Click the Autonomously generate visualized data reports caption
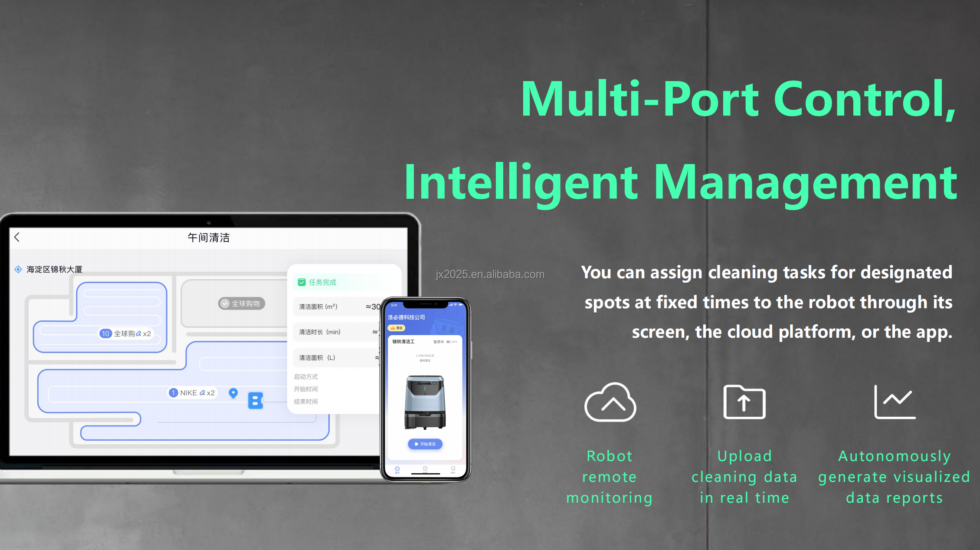This screenshot has width=980, height=550. point(894,477)
